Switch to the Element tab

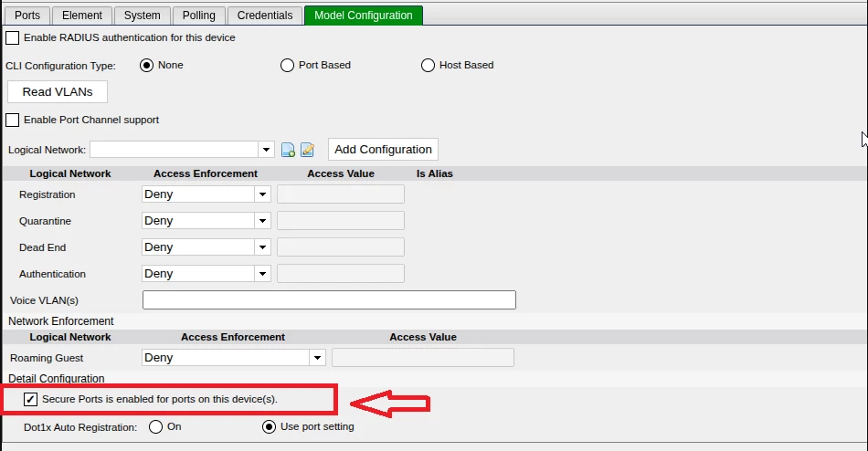click(x=82, y=16)
